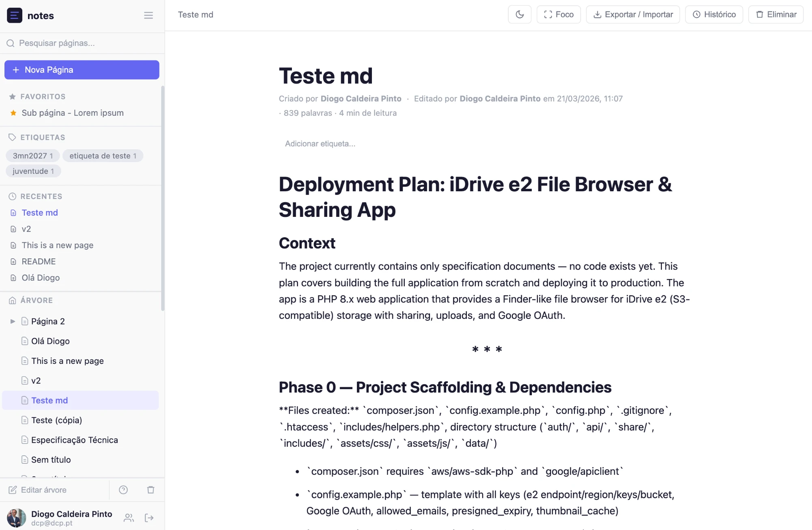Click the notes app logo icon
Viewport: 812px width, 530px height.
click(x=15, y=15)
